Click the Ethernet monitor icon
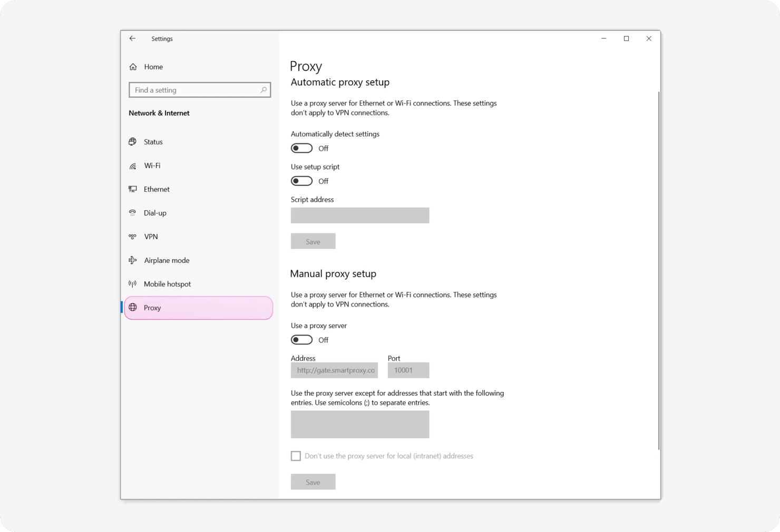Viewport: 780px width, 532px height. (133, 189)
